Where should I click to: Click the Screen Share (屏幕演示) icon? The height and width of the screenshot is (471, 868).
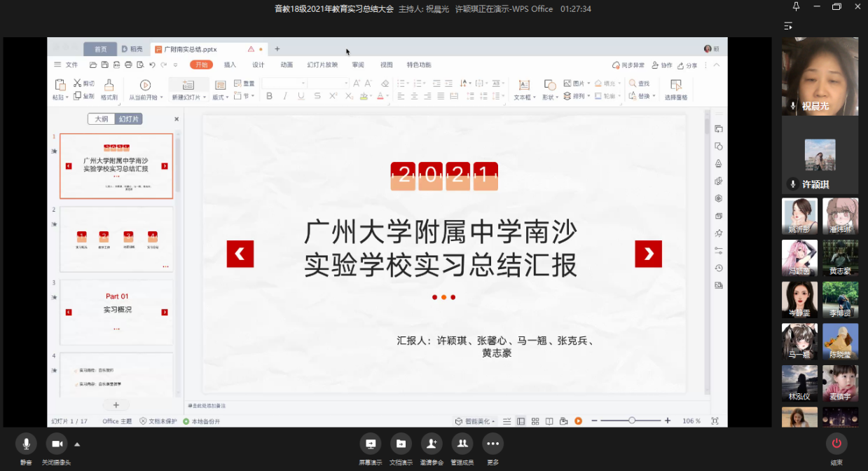coord(371,444)
